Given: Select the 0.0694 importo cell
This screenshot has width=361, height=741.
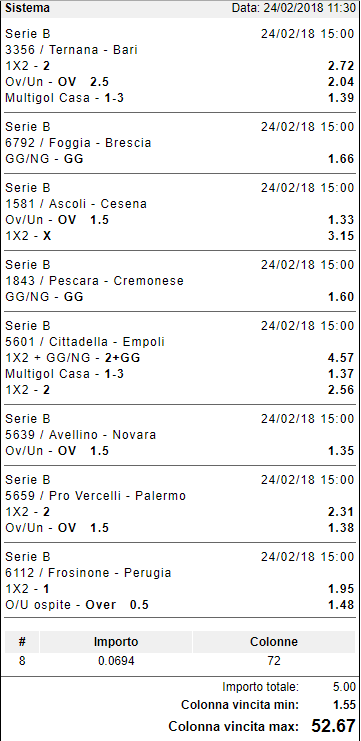Looking at the screenshot, I should (x=116, y=661).
